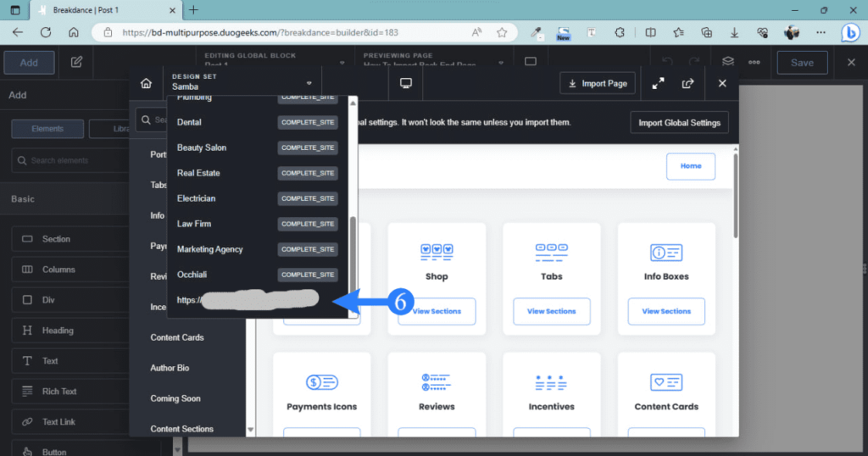
Task: Select the Occhiali design set
Action: pyautogui.click(x=258, y=275)
